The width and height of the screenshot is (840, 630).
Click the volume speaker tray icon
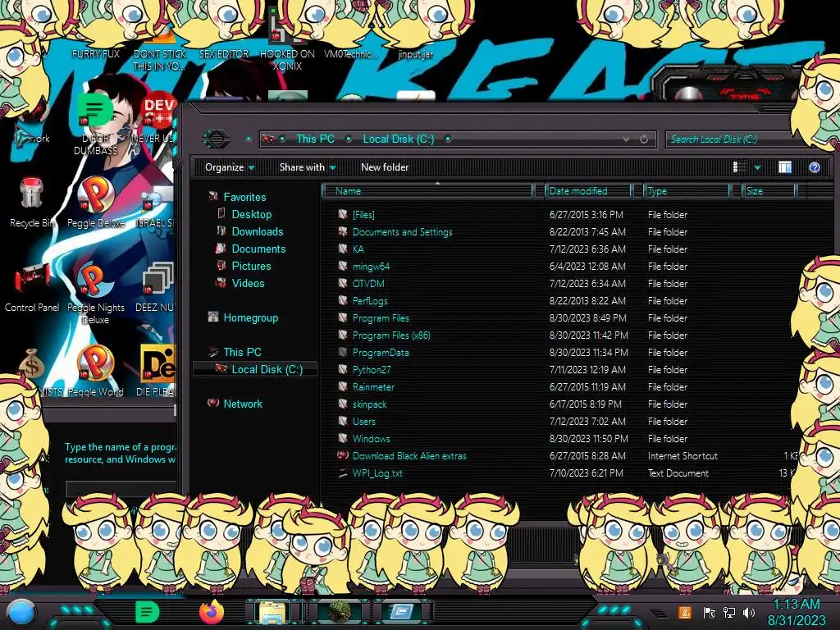pos(749,612)
